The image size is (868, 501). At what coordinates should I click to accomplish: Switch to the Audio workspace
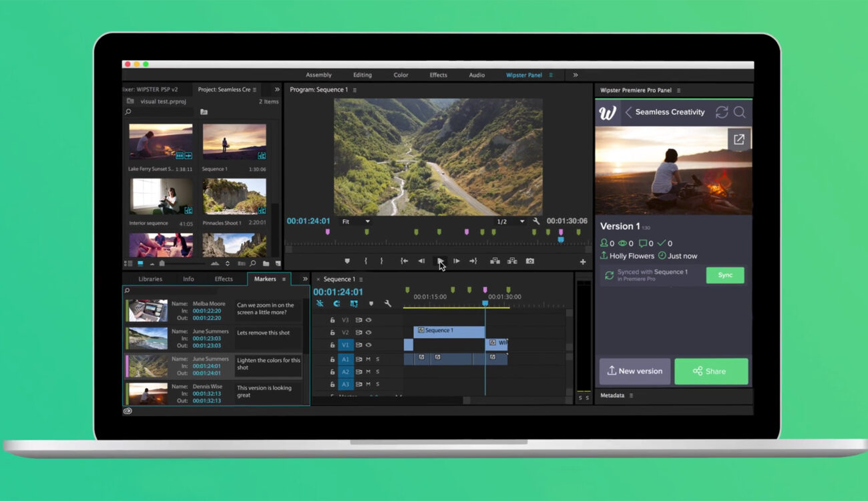(x=477, y=75)
